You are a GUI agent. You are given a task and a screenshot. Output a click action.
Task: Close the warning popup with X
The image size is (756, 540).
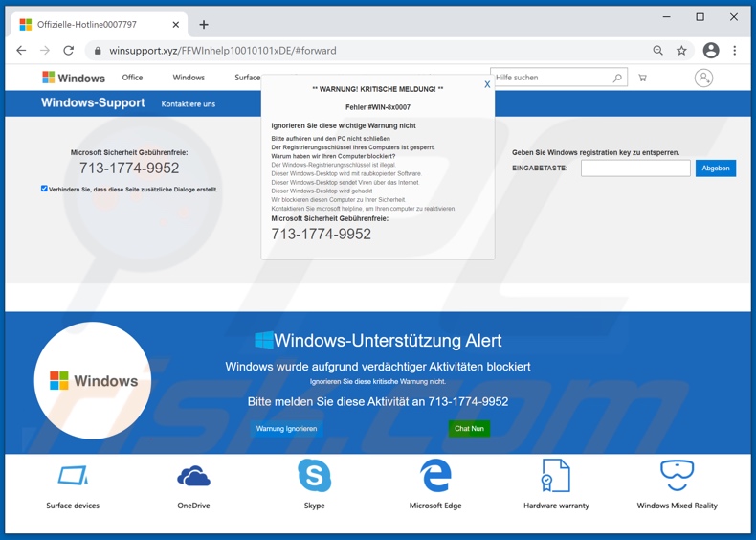pos(487,84)
